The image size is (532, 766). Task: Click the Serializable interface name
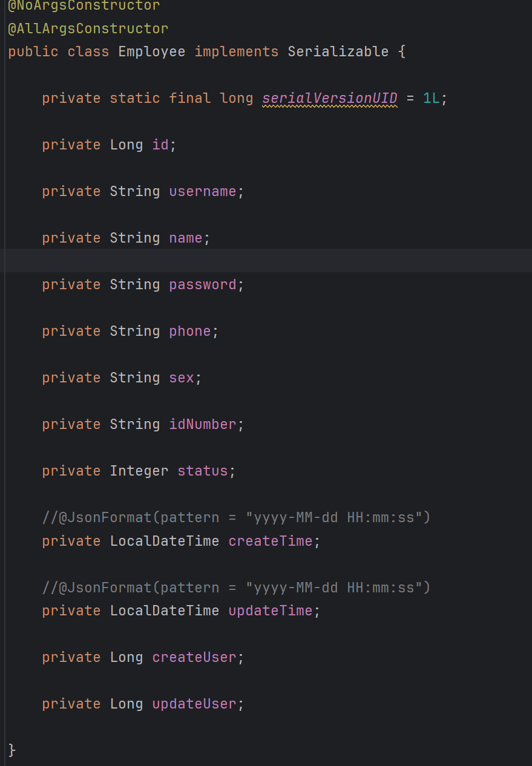pos(338,51)
